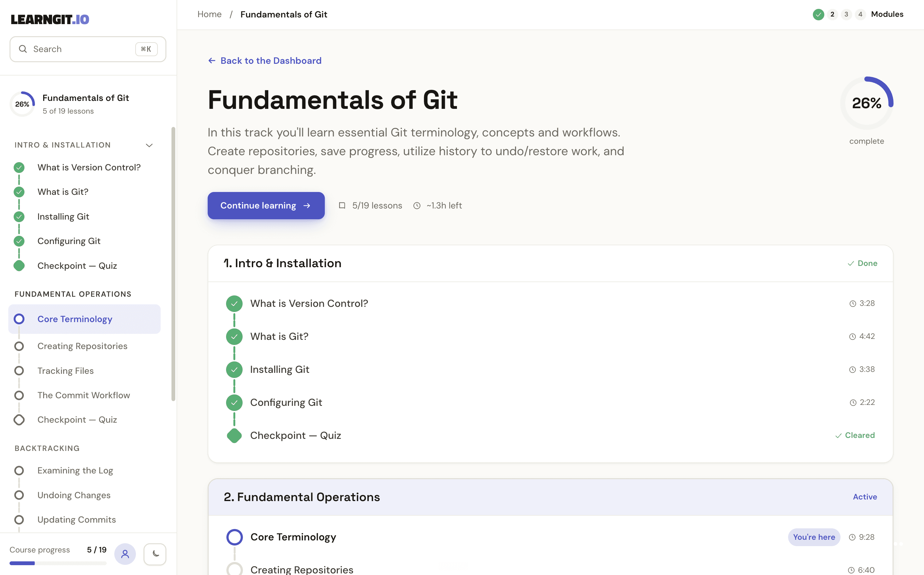Go to module 2

[x=832, y=15]
